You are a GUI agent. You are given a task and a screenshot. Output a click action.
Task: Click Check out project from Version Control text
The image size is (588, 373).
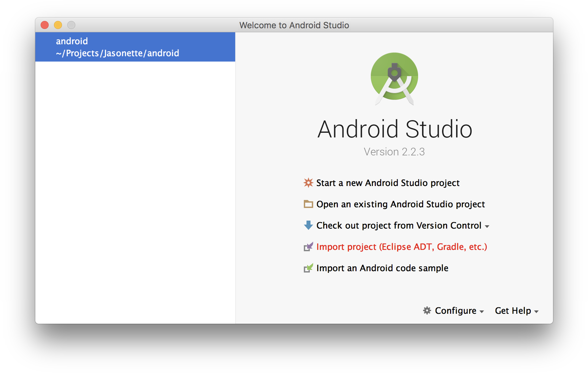pos(399,225)
